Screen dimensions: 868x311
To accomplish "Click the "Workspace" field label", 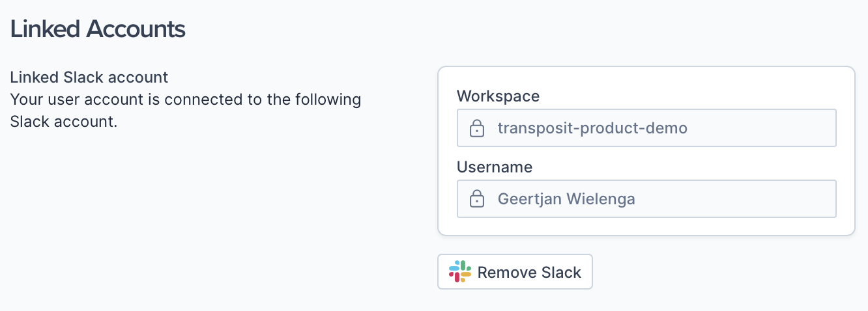I will pyautogui.click(x=499, y=96).
